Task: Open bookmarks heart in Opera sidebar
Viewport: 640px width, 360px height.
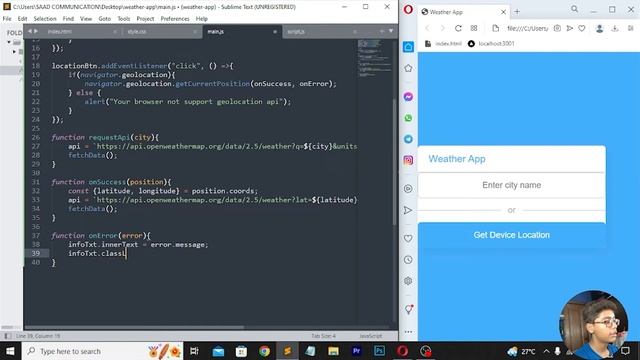Action: [x=408, y=238]
